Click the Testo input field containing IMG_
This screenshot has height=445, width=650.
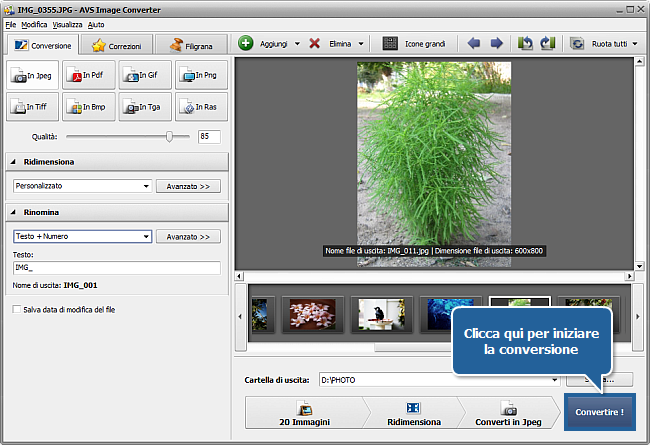(116, 268)
